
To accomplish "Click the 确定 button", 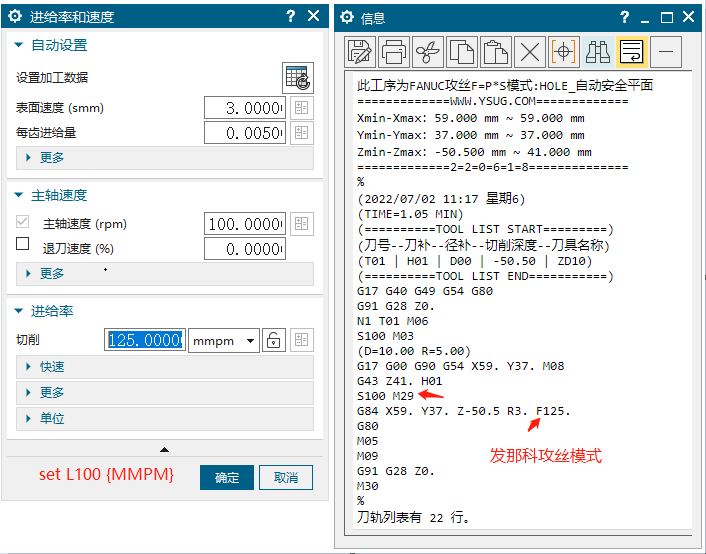I will (x=227, y=477).
